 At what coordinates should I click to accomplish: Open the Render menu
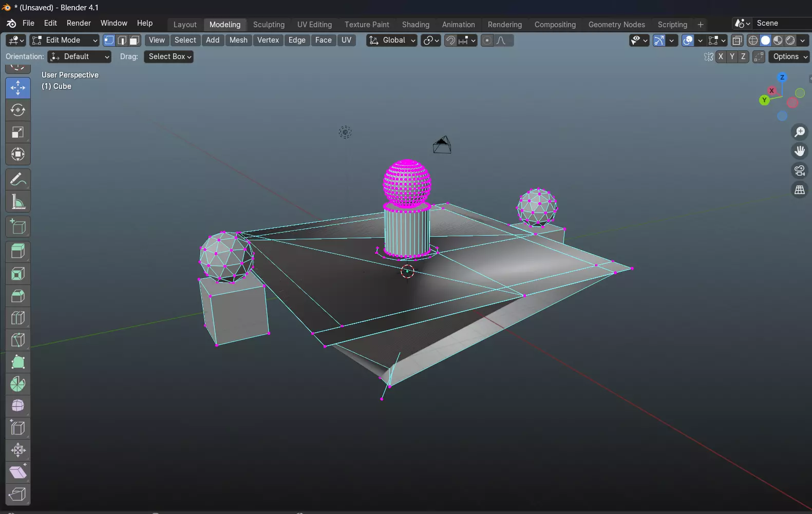(x=79, y=23)
